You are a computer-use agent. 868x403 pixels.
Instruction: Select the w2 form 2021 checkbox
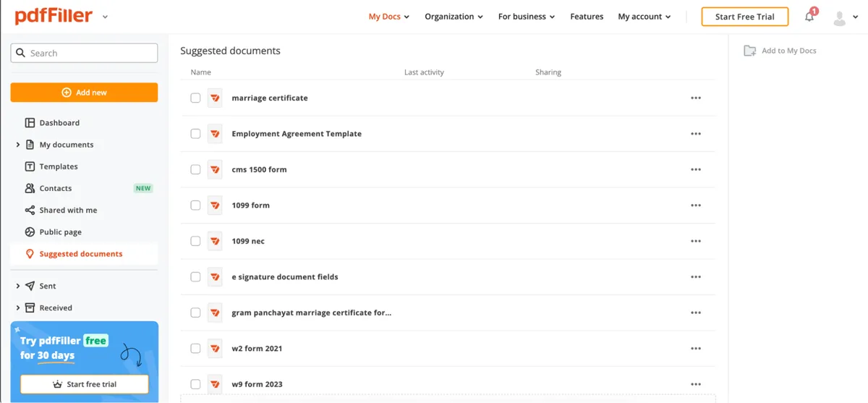tap(195, 349)
